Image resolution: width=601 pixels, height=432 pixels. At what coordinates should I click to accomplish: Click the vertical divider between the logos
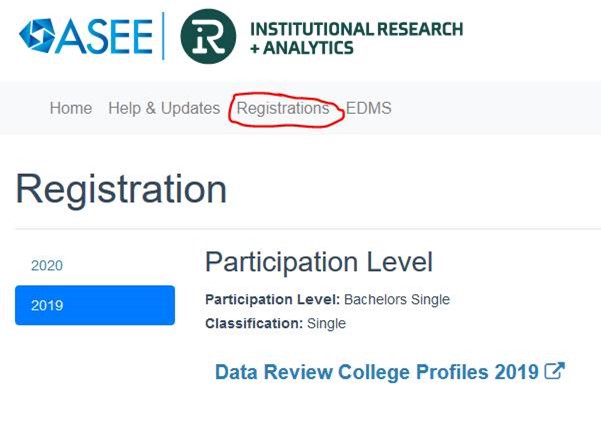click(x=164, y=36)
